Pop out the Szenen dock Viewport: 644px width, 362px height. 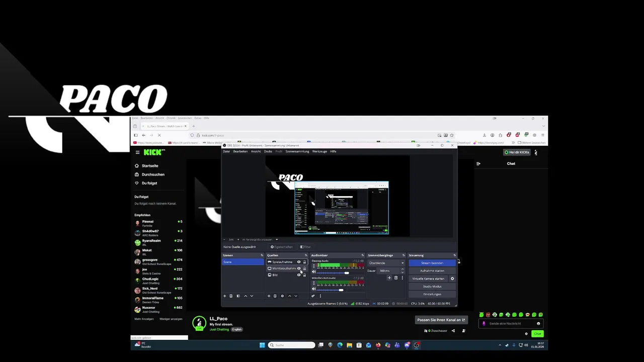[262, 255]
